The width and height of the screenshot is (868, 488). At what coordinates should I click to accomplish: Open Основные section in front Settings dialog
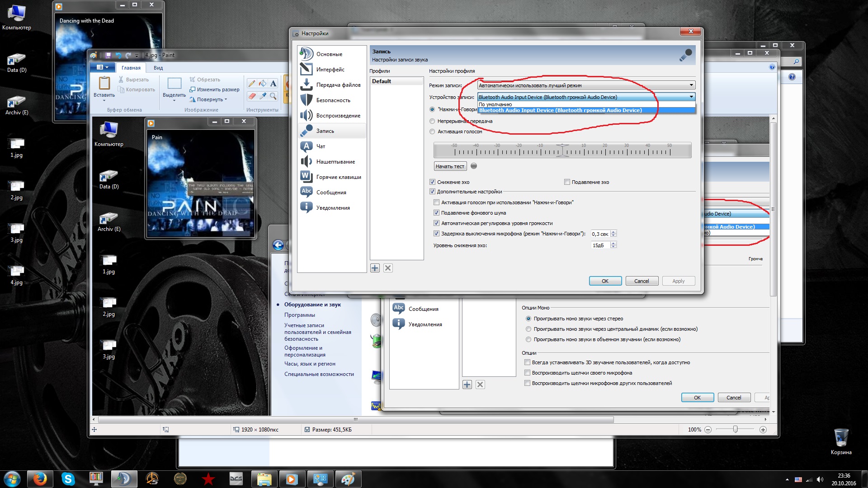click(331, 54)
